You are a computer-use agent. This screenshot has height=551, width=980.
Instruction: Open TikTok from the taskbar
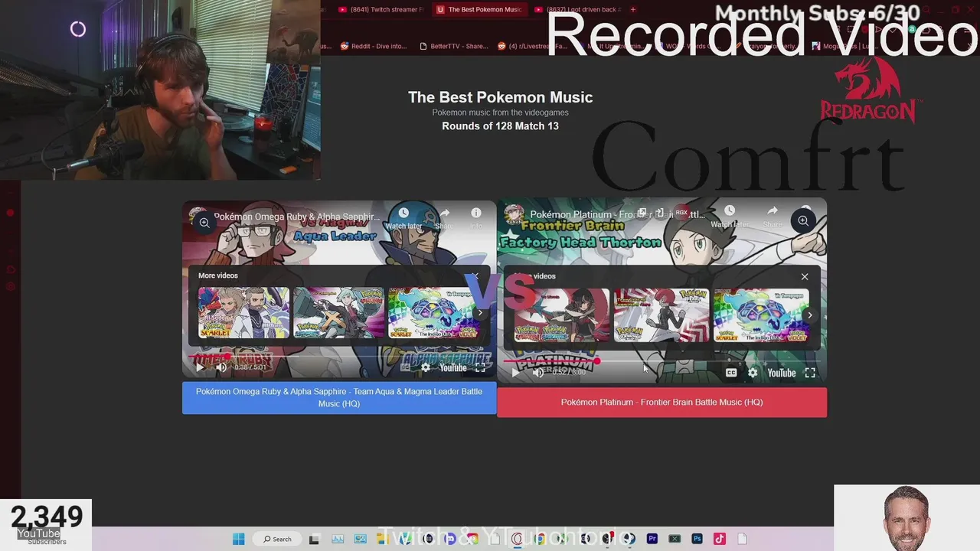click(719, 539)
